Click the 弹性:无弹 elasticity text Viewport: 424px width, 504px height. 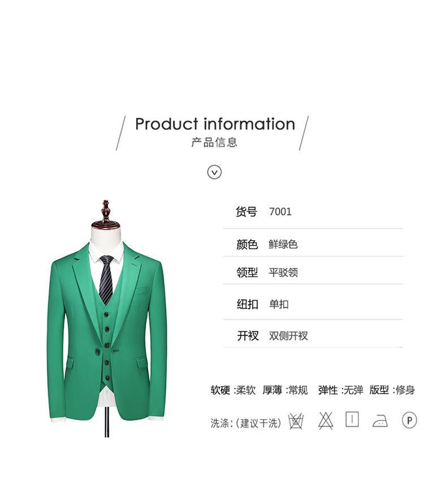coord(340,390)
